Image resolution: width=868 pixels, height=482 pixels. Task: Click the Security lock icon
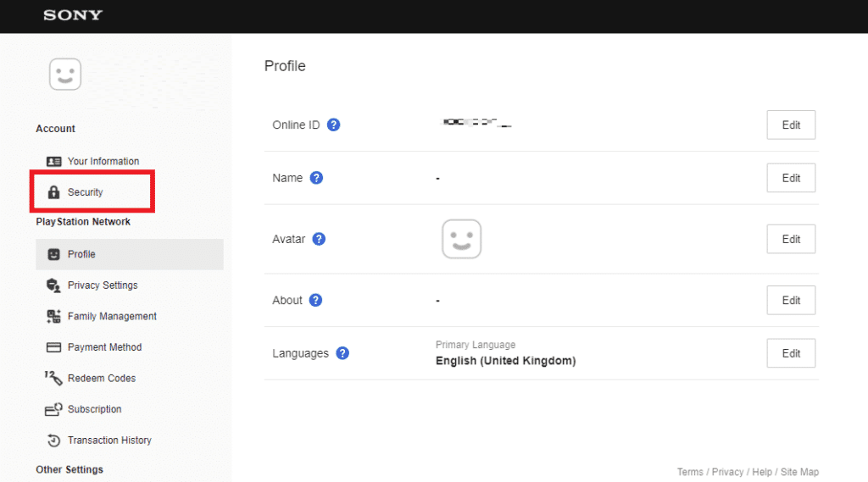(x=53, y=192)
